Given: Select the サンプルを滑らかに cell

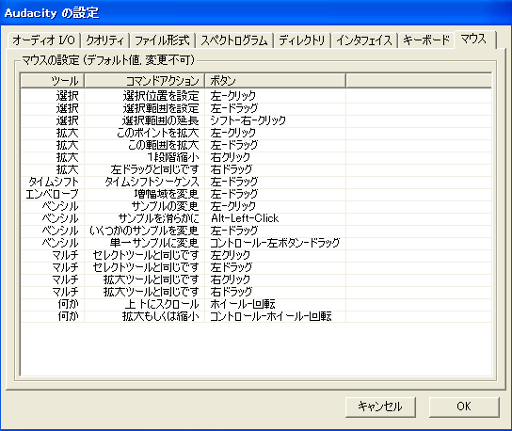Looking at the screenshot, I should click(144, 219).
